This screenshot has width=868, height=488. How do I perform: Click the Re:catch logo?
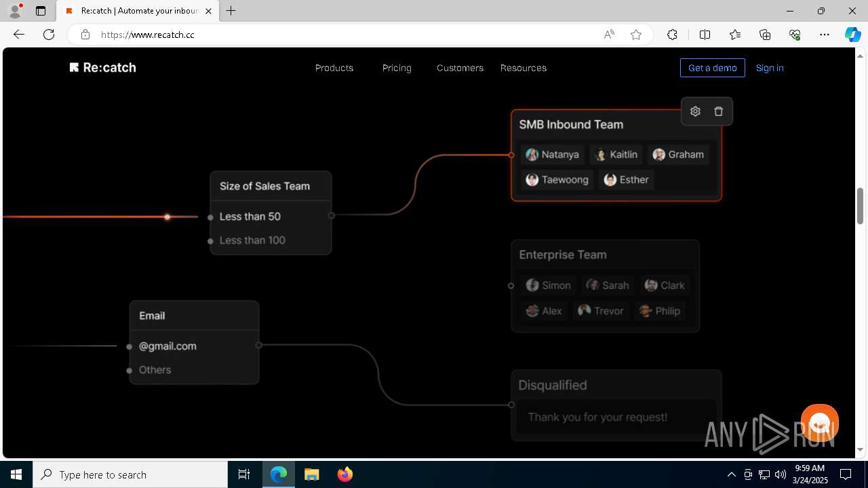point(103,68)
